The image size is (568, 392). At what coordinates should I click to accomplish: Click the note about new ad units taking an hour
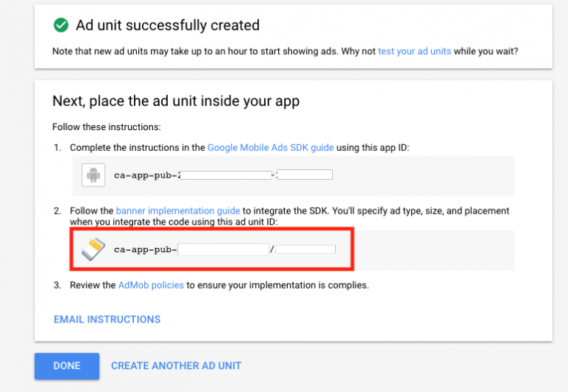point(214,51)
